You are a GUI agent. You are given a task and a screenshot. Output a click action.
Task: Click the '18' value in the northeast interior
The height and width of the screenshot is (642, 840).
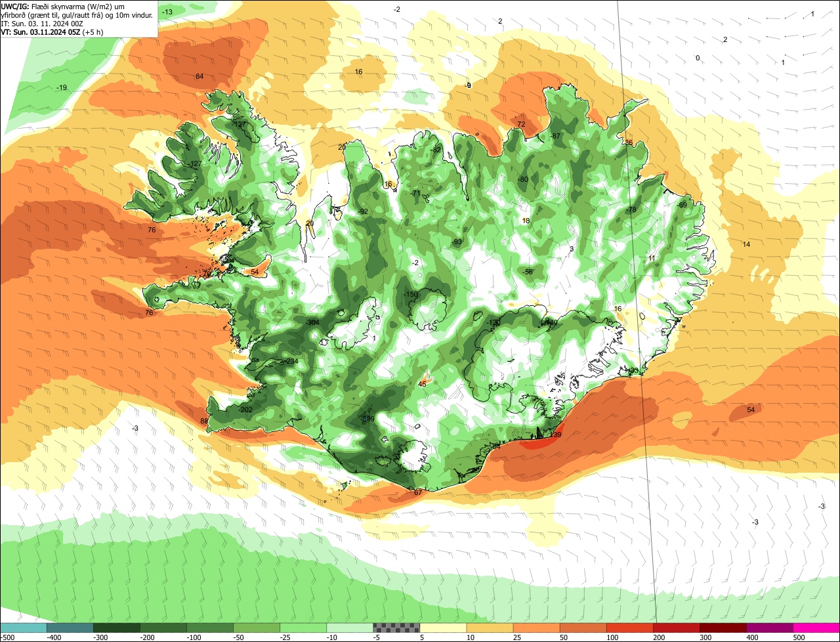click(526, 221)
